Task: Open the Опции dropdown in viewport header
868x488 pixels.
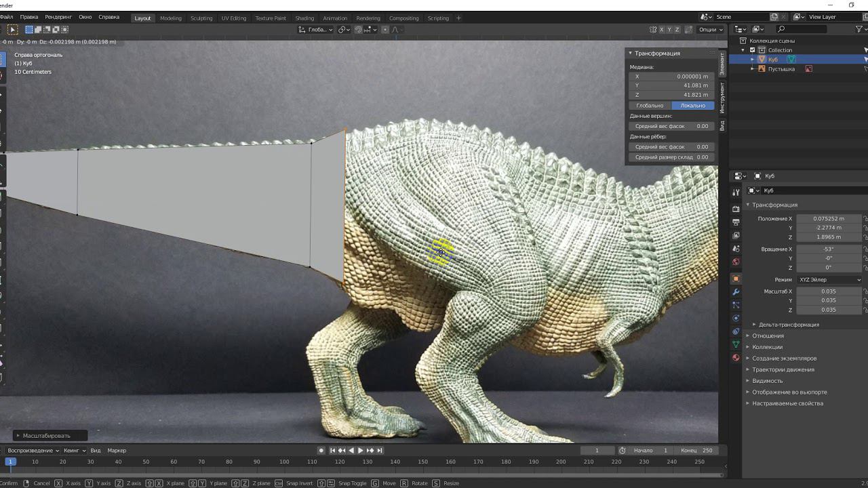Action: (x=711, y=30)
